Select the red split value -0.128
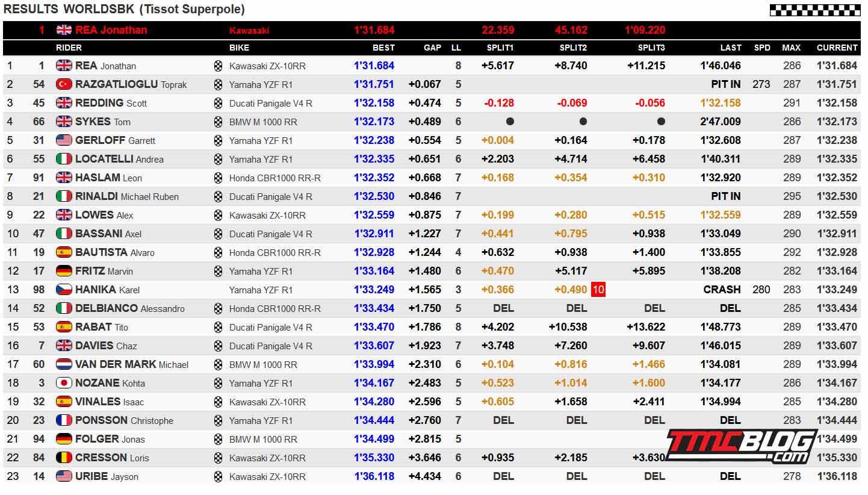 tap(499, 103)
